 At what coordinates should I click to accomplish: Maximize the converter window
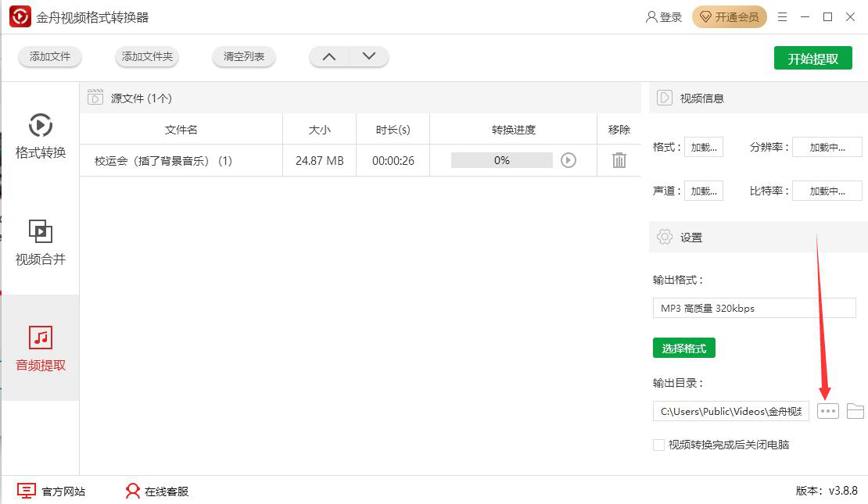827,17
